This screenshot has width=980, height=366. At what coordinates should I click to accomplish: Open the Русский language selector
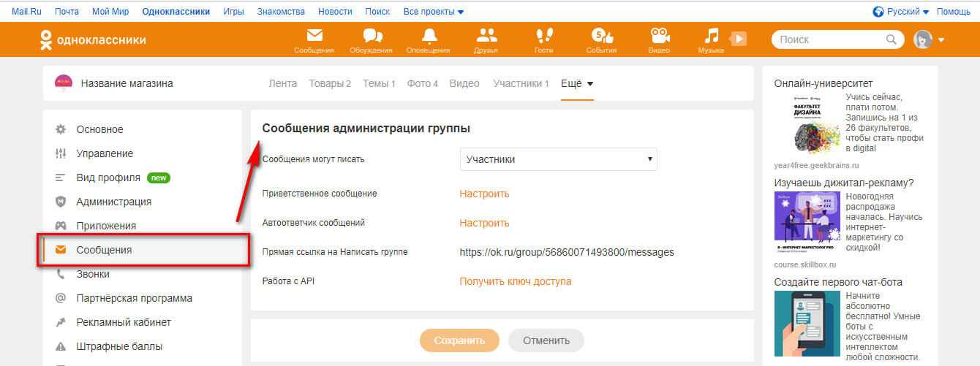click(x=902, y=12)
